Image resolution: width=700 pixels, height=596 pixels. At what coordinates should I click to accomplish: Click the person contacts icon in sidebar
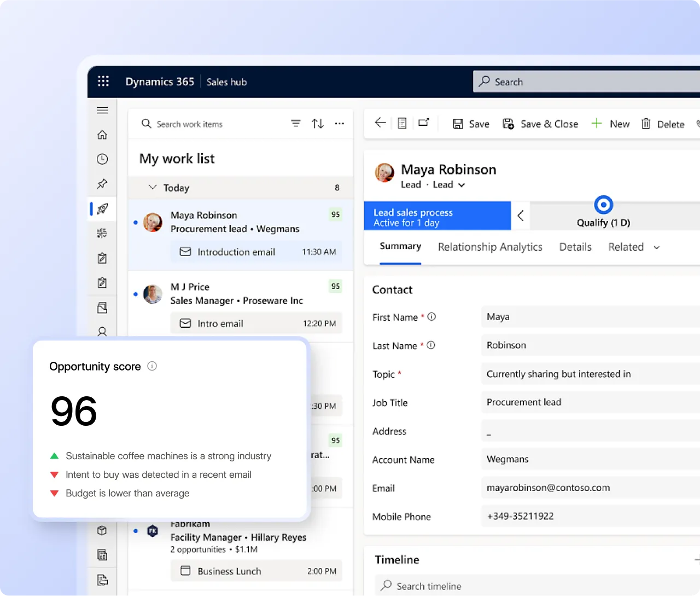click(102, 331)
